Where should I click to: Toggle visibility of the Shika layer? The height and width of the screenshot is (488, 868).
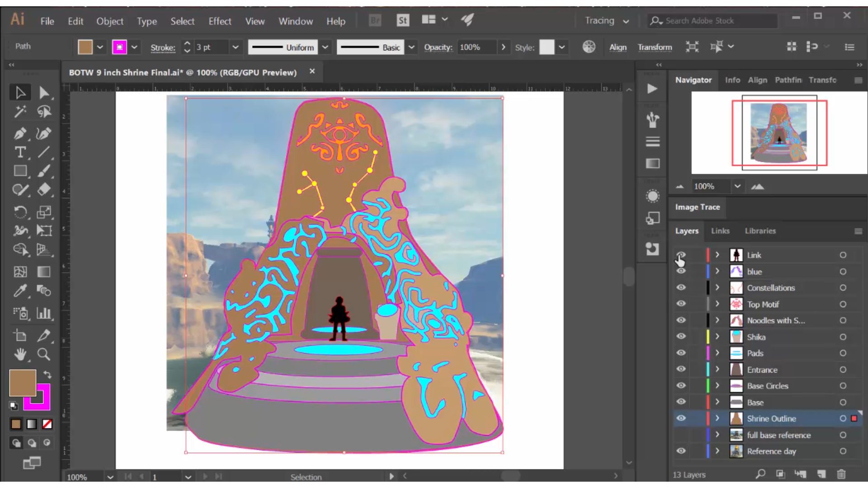pos(681,336)
